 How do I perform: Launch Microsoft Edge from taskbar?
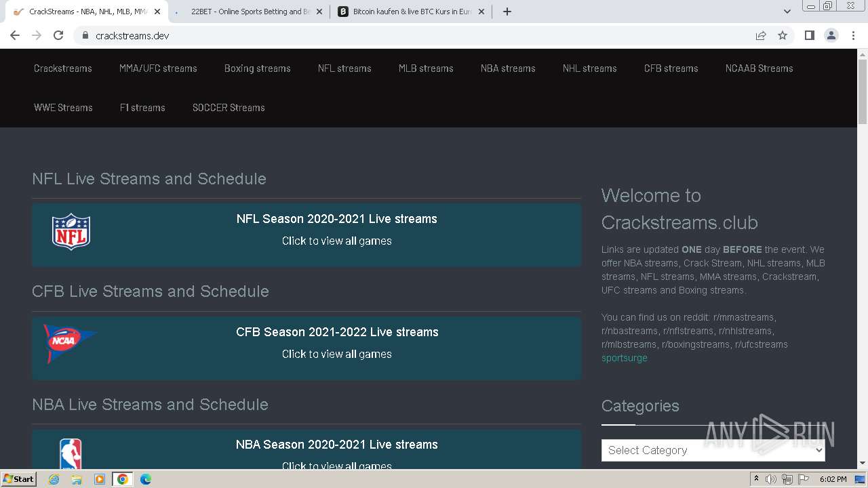coord(146,479)
